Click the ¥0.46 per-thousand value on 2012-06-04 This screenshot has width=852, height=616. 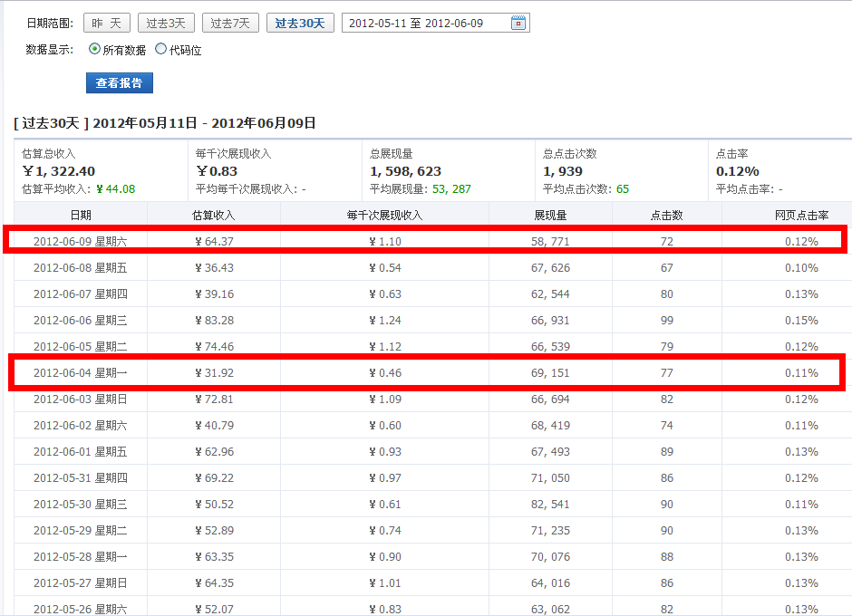coord(384,372)
